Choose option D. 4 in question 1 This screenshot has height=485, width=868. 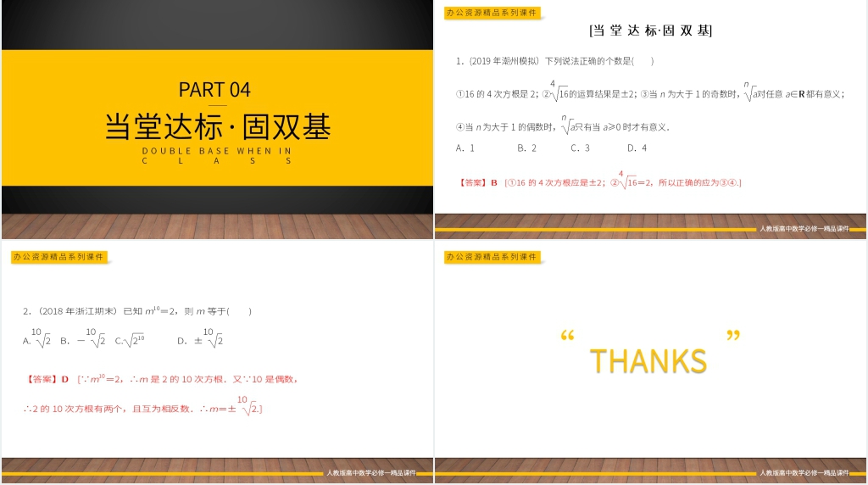click(637, 148)
